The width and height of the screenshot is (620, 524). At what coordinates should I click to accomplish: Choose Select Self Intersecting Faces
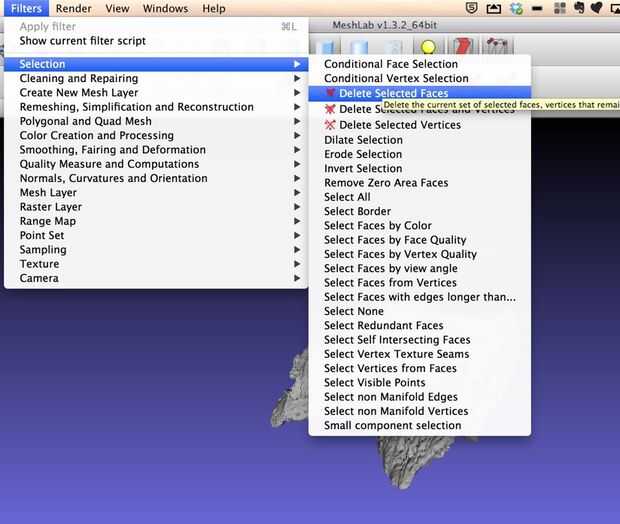click(420, 340)
